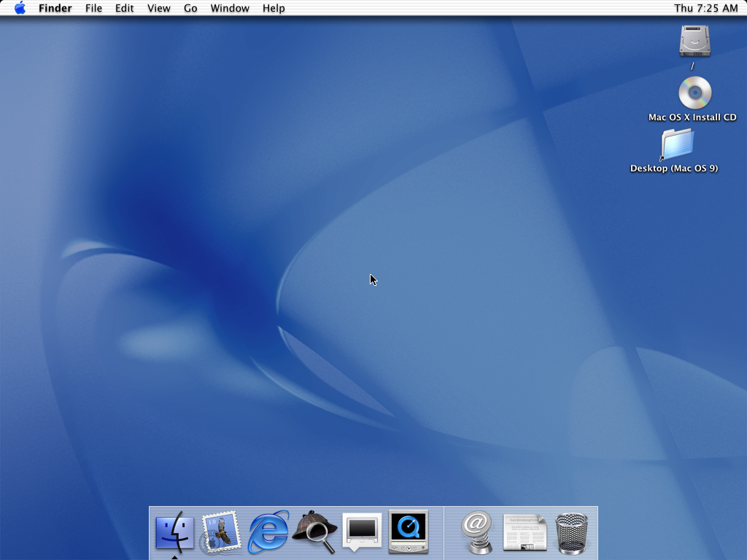Screen dimensions: 747x560
Task: Select the Desktop (Mac OS 9) folder alias
Action: [677, 144]
